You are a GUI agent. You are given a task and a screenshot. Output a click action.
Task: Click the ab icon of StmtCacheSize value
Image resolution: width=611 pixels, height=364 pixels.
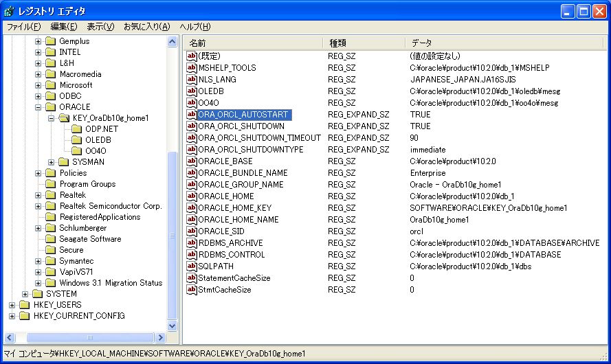[x=191, y=290]
